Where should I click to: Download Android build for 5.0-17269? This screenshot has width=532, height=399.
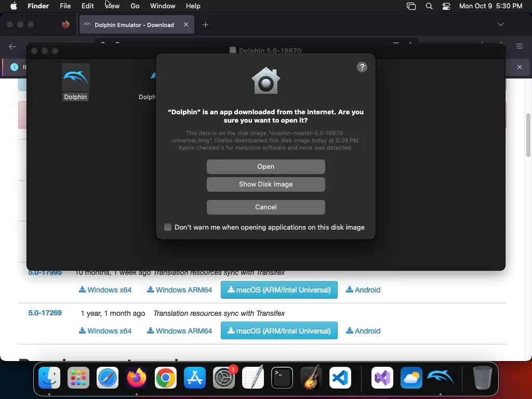pyautogui.click(x=363, y=331)
